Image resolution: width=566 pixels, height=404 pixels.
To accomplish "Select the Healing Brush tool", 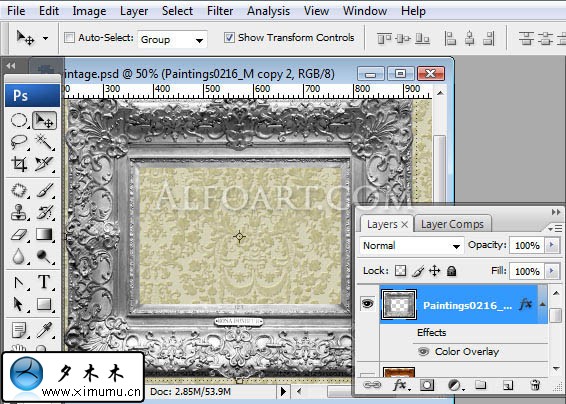I will coord(19,190).
